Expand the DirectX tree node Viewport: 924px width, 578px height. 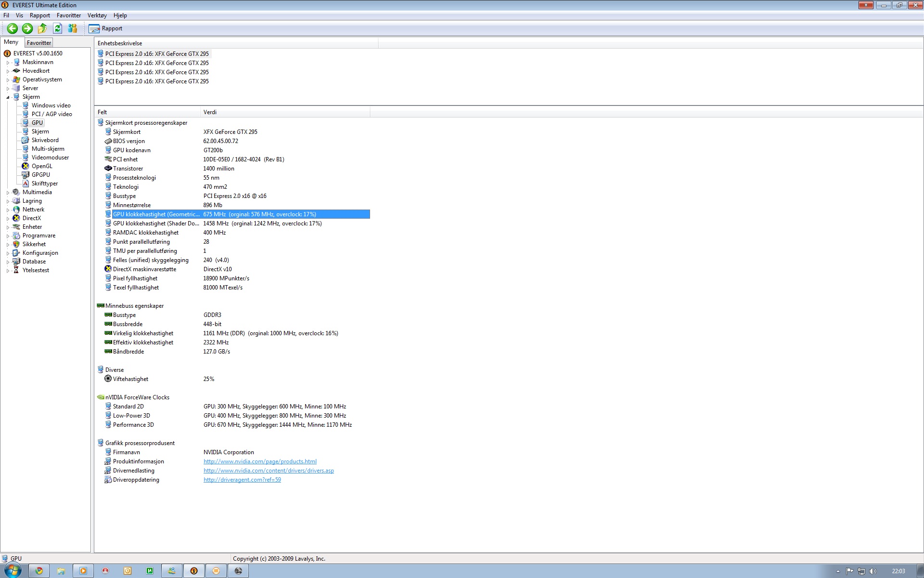point(8,218)
